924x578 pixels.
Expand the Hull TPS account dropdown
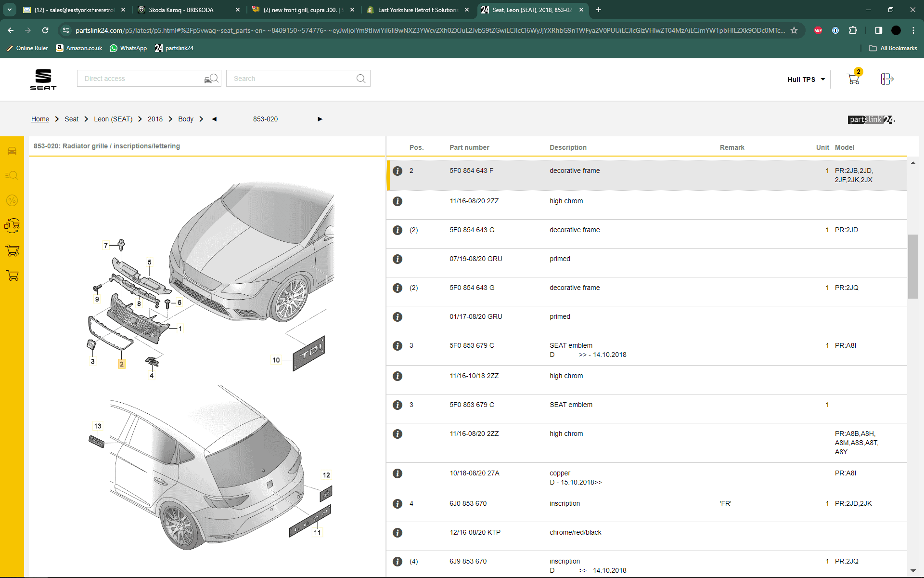[x=806, y=79]
